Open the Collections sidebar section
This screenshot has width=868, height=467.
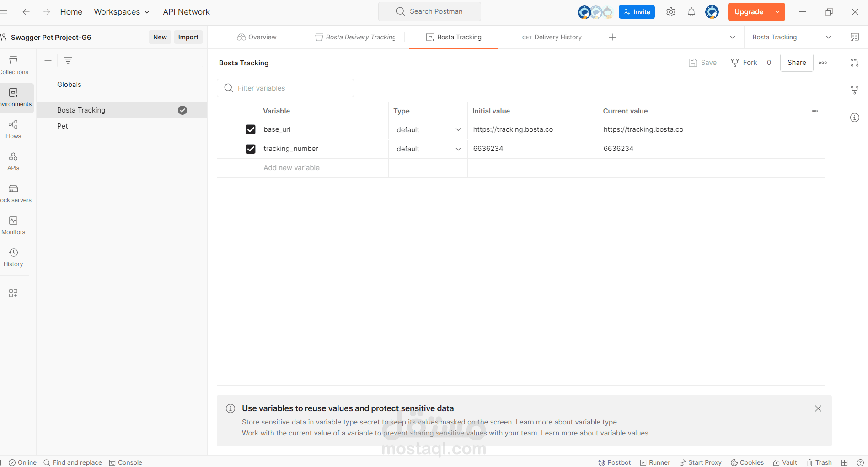click(x=14, y=65)
